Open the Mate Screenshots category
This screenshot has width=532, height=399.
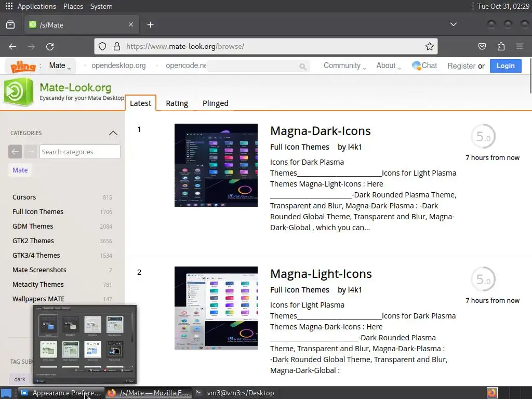pos(39,270)
